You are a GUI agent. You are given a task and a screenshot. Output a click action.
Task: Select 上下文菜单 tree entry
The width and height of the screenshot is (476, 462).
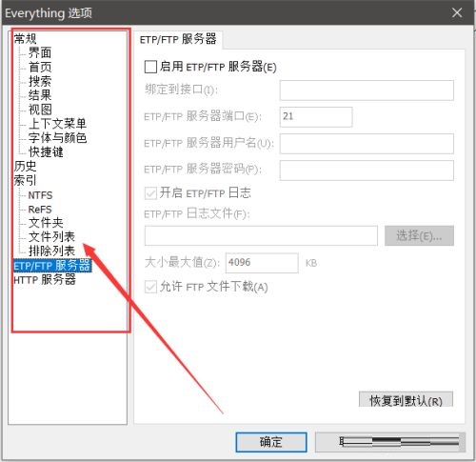[x=57, y=124]
